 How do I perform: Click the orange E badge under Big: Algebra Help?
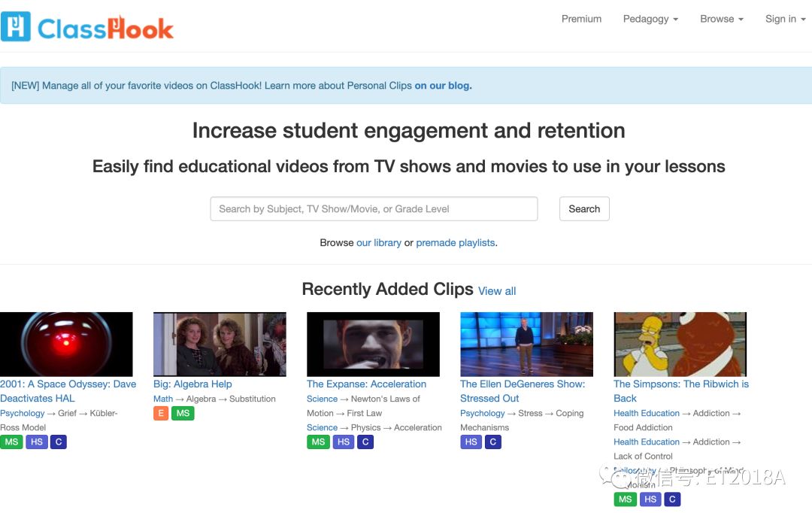pyautogui.click(x=161, y=413)
